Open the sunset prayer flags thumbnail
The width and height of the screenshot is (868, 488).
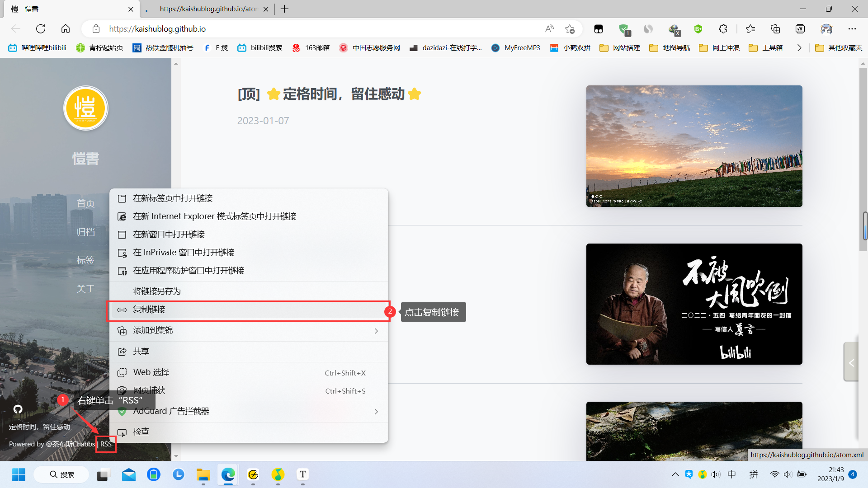(694, 146)
